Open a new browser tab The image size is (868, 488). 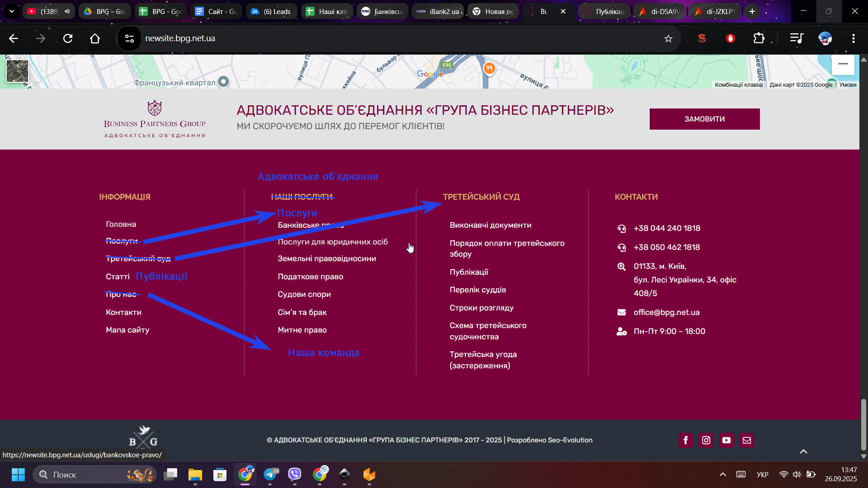752,11
